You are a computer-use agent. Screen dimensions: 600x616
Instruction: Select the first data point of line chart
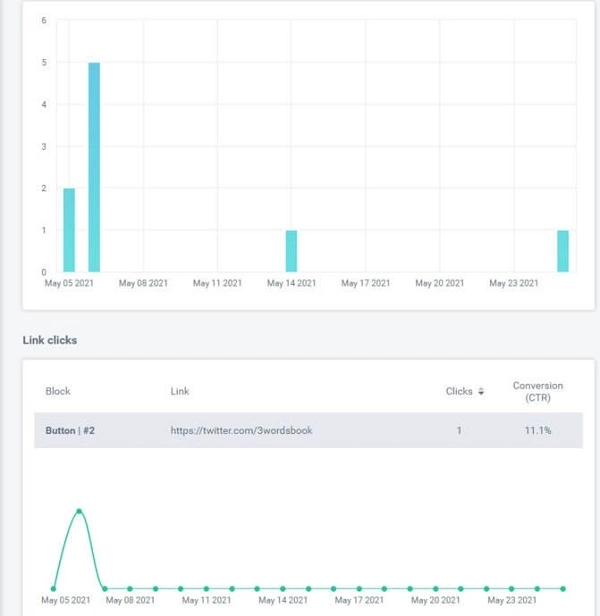pos(54,588)
